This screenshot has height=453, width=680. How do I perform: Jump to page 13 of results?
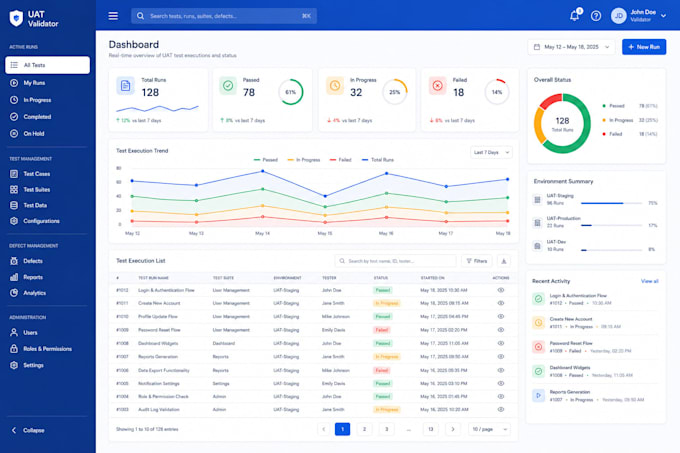coord(431,429)
